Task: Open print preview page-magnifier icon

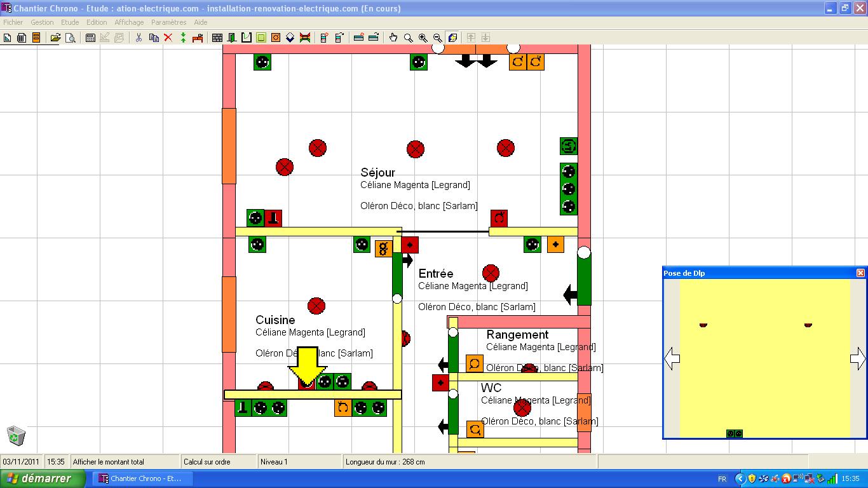Action: pos(71,38)
